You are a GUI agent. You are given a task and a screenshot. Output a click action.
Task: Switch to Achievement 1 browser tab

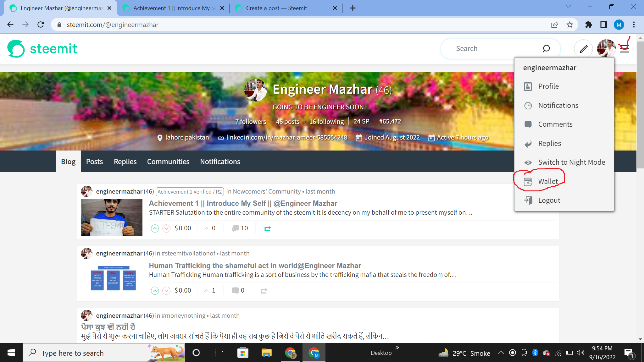point(173,8)
